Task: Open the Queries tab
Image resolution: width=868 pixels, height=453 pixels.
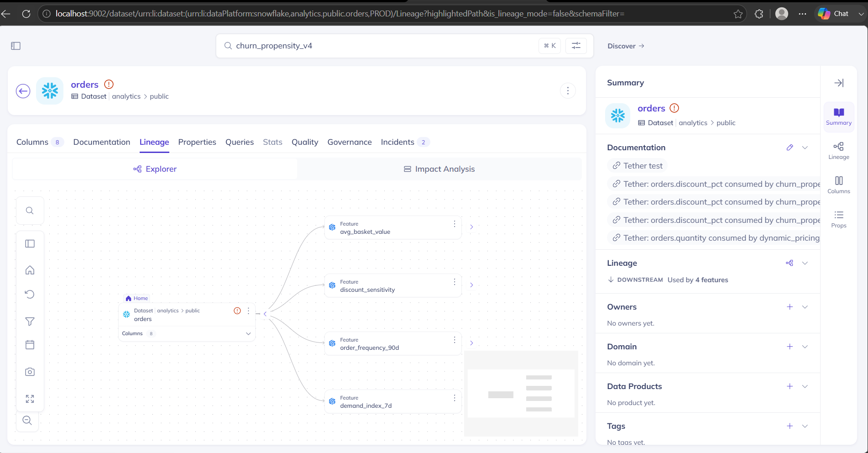Action: click(240, 142)
